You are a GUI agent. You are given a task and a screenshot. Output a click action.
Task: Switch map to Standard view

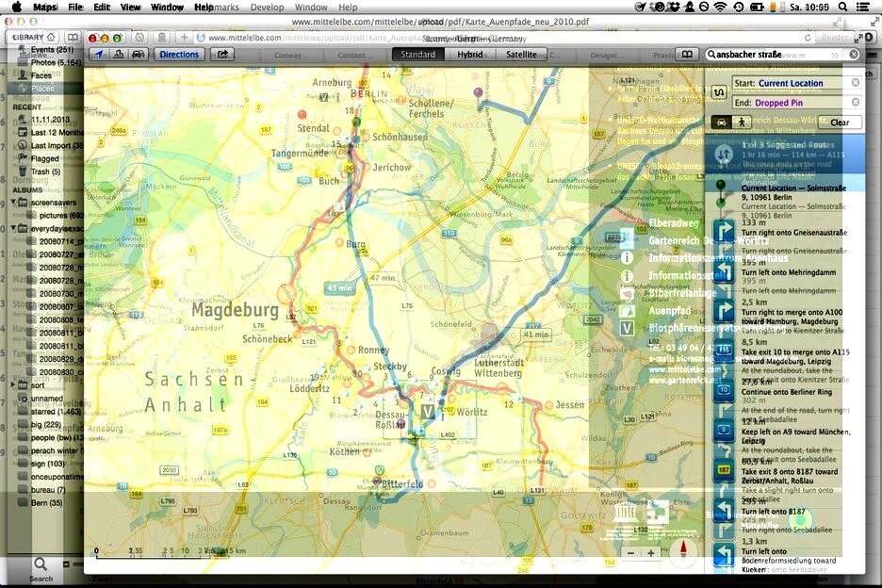pos(417,55)
